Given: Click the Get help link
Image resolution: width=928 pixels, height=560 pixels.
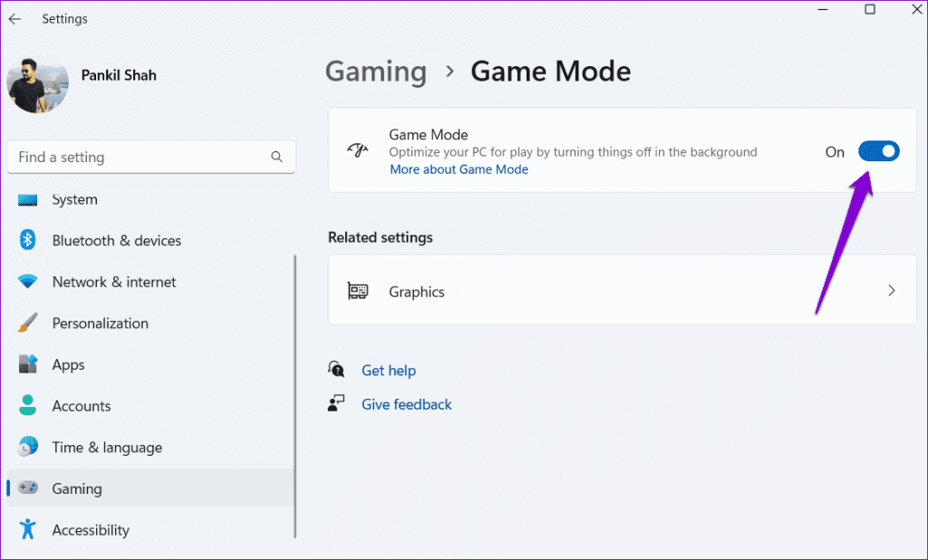Looking at the screenshot, I should tap(388, 370).
